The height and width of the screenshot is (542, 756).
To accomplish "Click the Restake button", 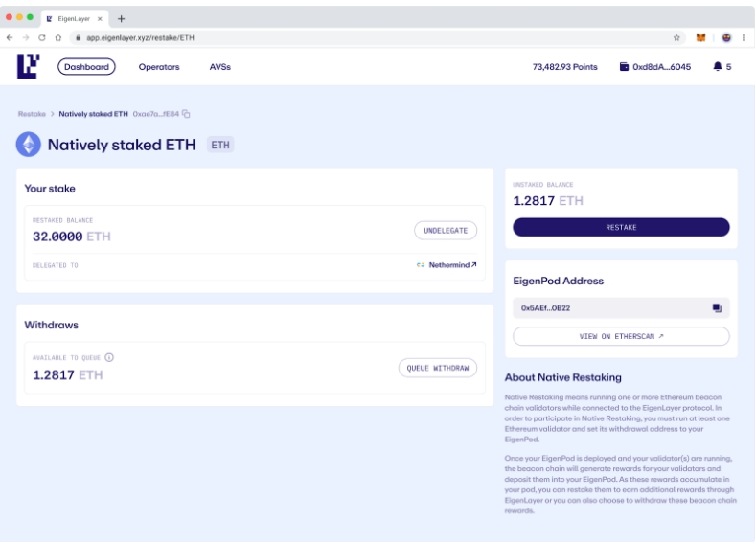I will (621, 227).
